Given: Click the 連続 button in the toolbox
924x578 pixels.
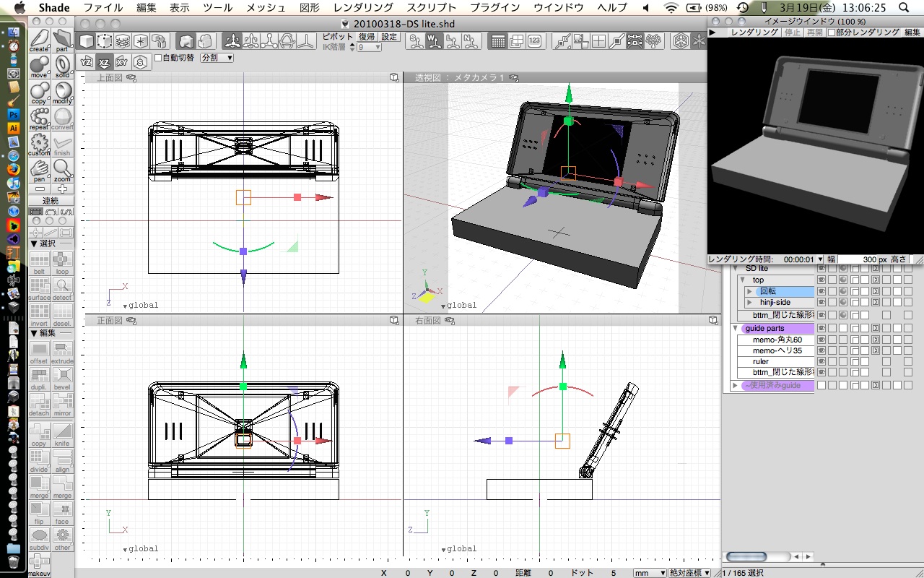Looking at the screenshot, I should pos(51,201).
